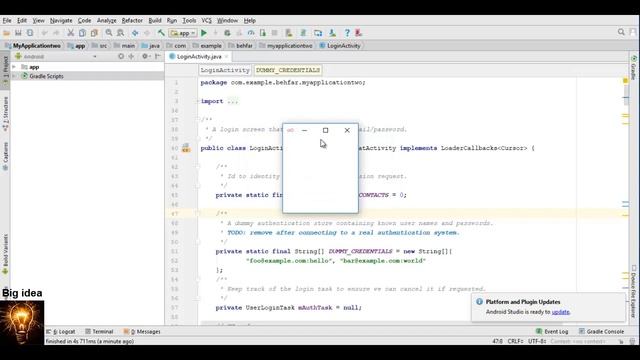This screenshot has height=360, width=640.
Task: Toggle the Gradle panel side tab
Action: (634, 68)
